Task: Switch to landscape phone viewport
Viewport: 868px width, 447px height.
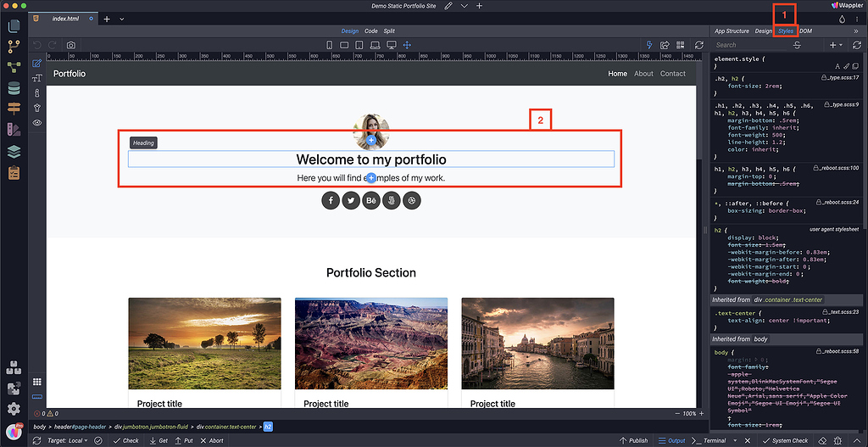Action: pyautogui.click(x=344, y=45)
